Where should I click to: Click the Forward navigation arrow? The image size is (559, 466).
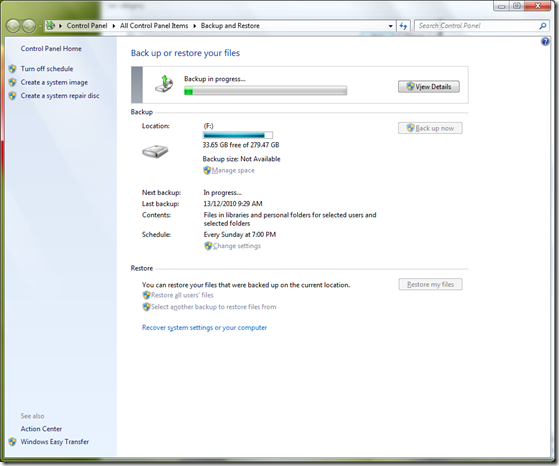click(x=29, y=26)
